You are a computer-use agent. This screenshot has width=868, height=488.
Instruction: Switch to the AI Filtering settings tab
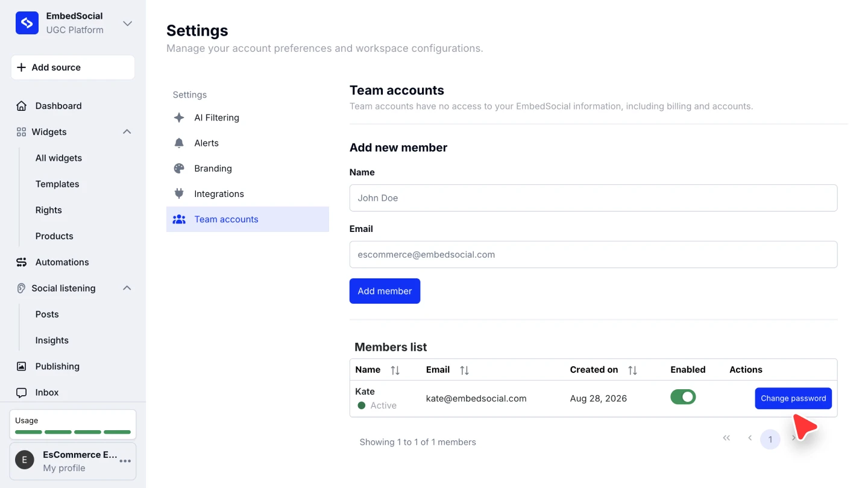[x=248, y=117]
